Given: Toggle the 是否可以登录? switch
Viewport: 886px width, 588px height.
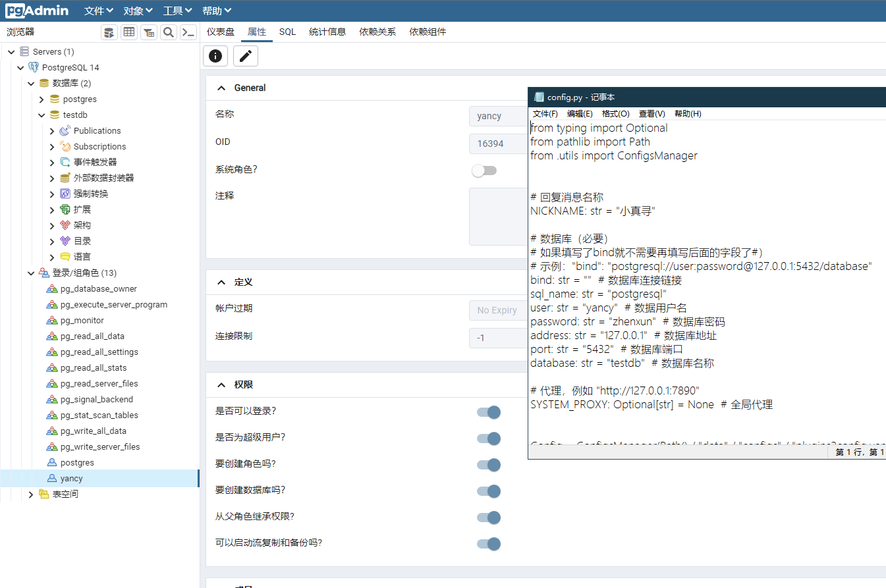Looking at the screenshot, I should pos(489,412).
